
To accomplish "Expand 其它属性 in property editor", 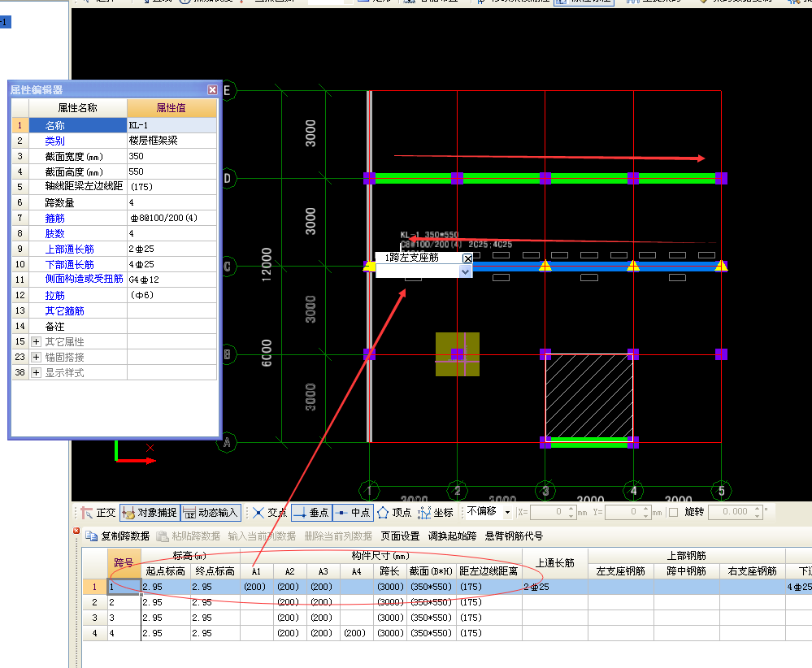I will coord(37,342).
